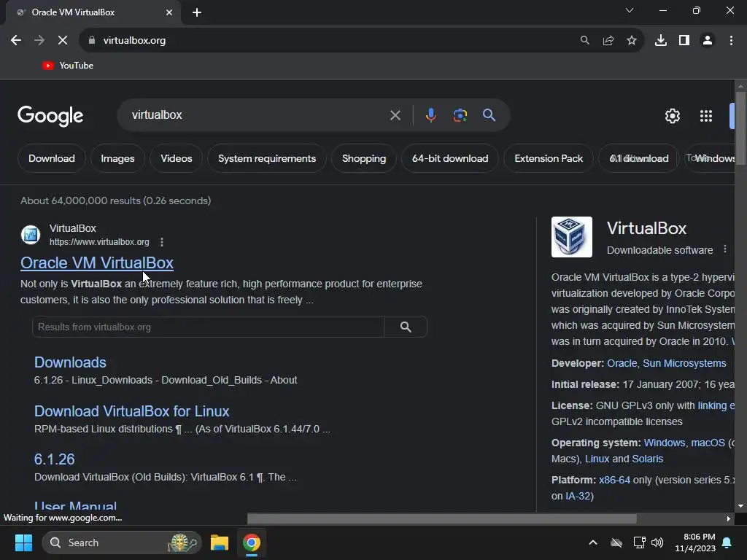Image resolution: width=747 pixels, height=560 pixels.
Task: Open Google quick settings gear
Action: coord(672,116)
